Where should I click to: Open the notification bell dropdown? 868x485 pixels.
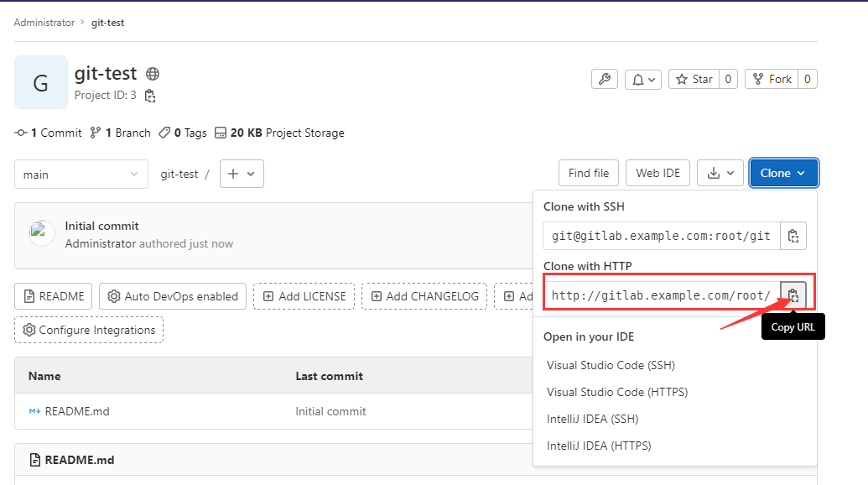pyautogui.click(x=643, y=79)
